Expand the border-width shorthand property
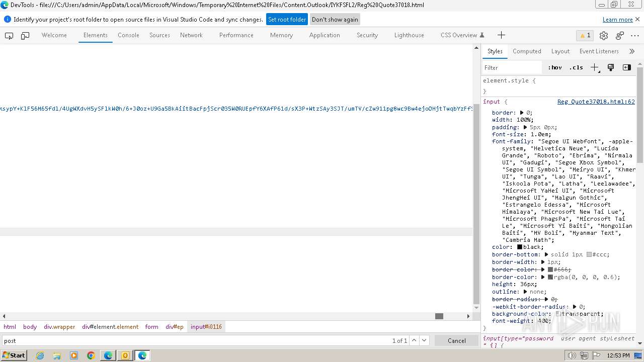644x362 pixels. (543, 262)
